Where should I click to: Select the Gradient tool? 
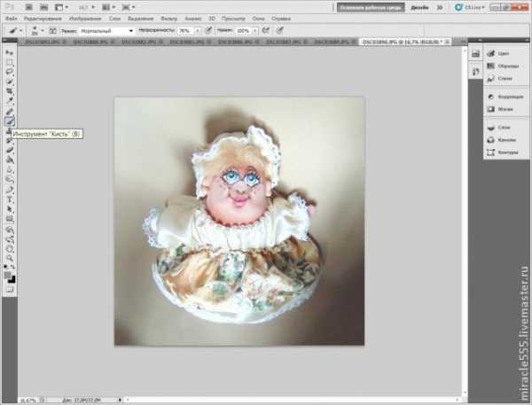click(x=10, y=160)
